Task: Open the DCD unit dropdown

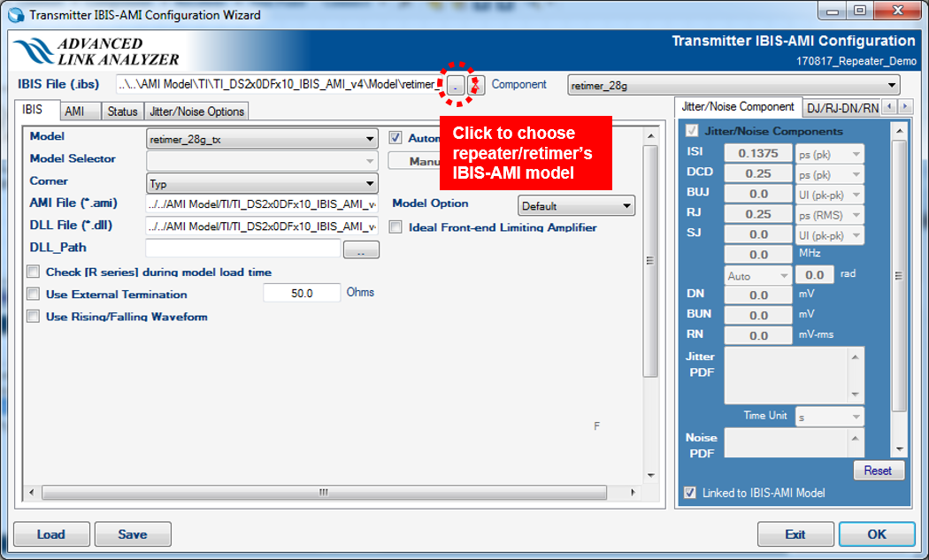Action: (x=830, y=175)
